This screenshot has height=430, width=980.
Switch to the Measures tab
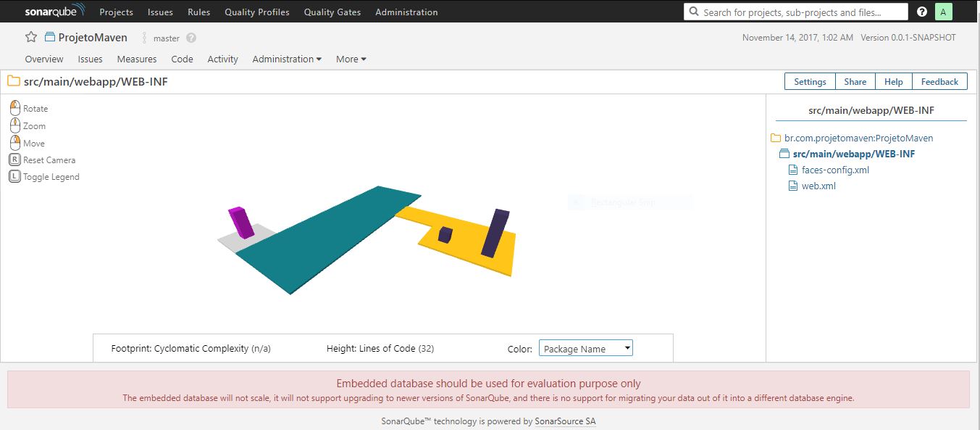(x=137, y=59)
